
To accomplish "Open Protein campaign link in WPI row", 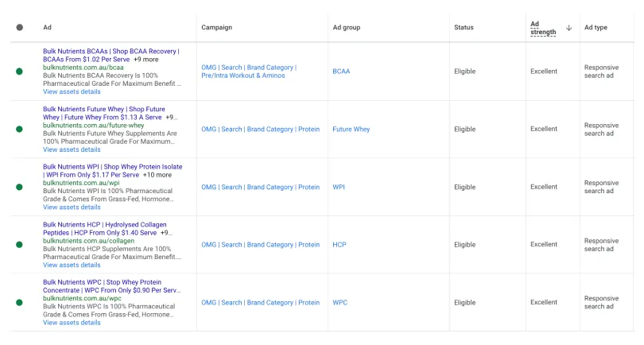I will click(261, 187).
